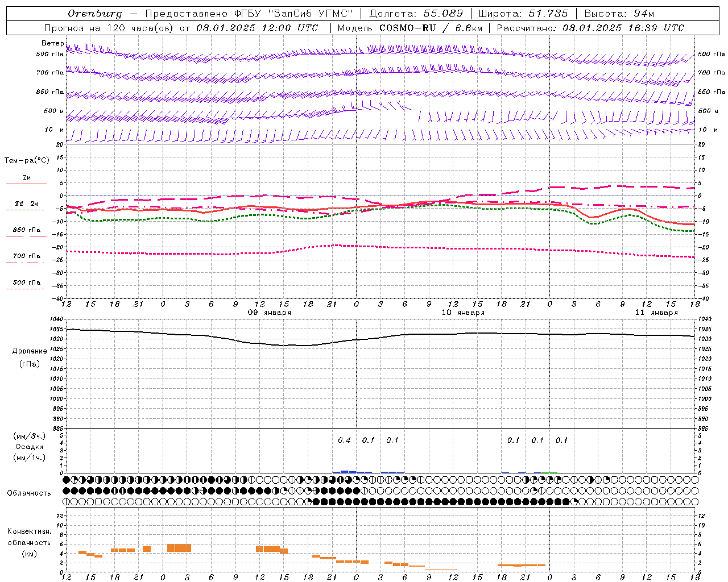
Task: Click the Широта: 51.735 value
Action: point(523,14)
